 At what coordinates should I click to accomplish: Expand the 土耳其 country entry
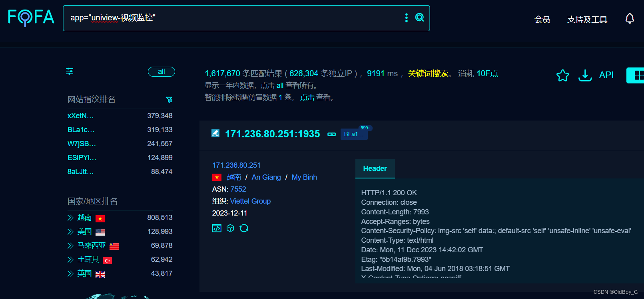click(70, 259)
